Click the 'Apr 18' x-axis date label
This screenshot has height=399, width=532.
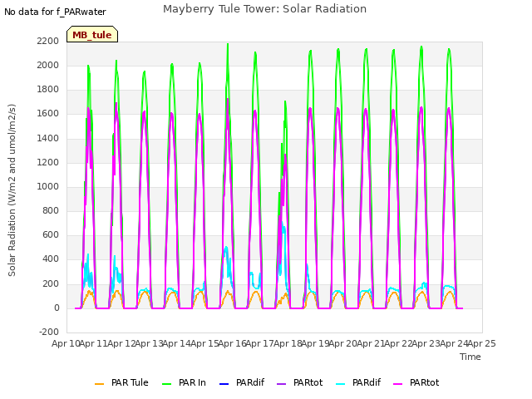tap(288, 343)
